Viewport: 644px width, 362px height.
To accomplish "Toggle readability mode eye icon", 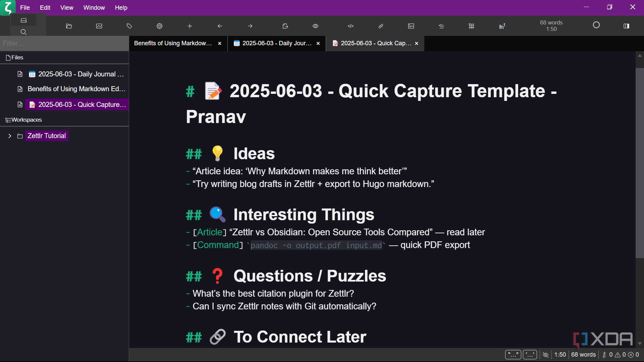I will point(316,26).
